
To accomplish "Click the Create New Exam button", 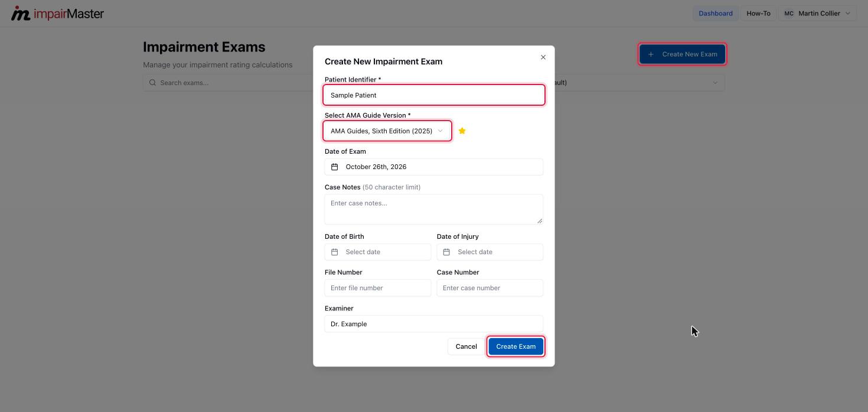I will click(682, 54).
